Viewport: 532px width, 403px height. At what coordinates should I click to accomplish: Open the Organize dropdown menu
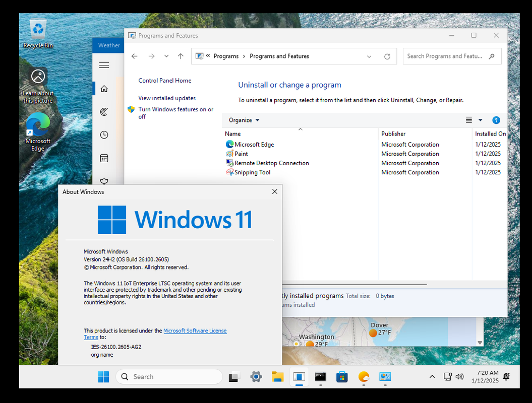(x=244, y=120)
